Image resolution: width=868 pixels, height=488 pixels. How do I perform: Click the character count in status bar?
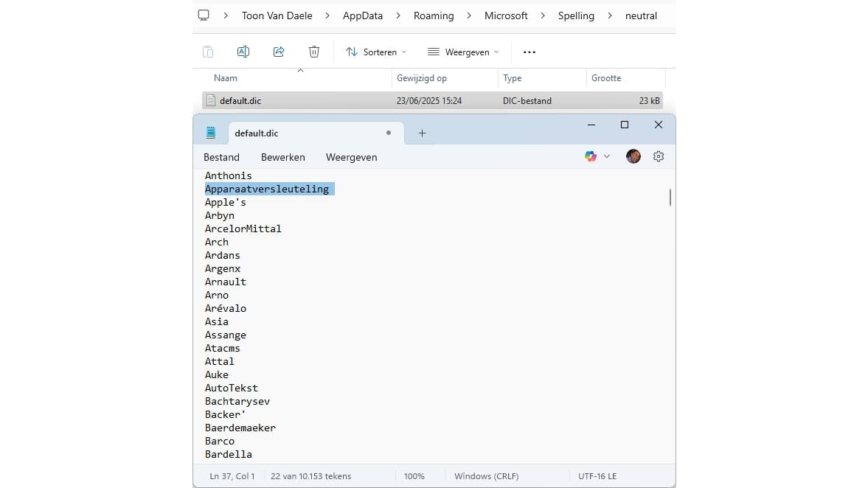tap(310, 476)
